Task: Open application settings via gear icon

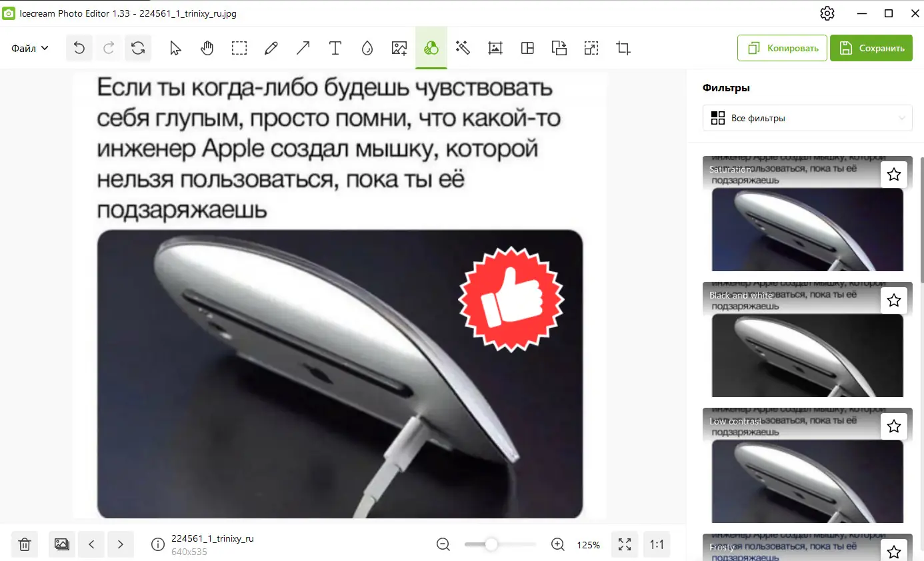Action: tap(827, 13)
